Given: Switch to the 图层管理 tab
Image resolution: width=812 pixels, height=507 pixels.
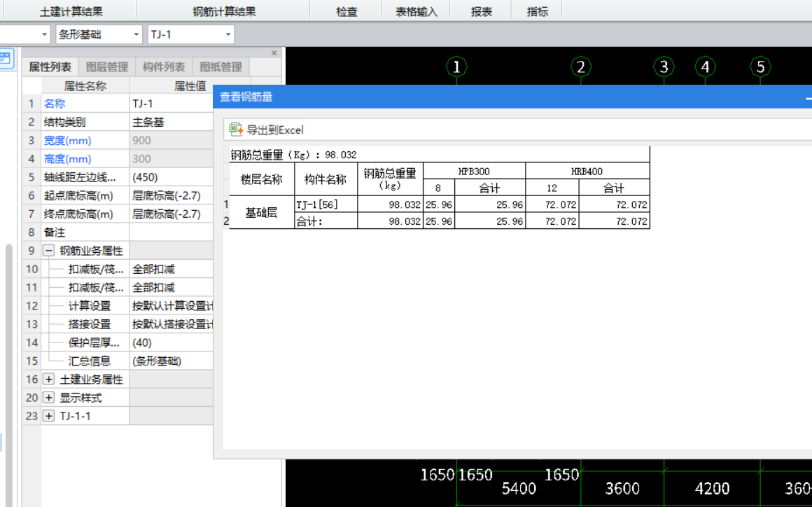Looking at the screenshot, I should [106, 67].
